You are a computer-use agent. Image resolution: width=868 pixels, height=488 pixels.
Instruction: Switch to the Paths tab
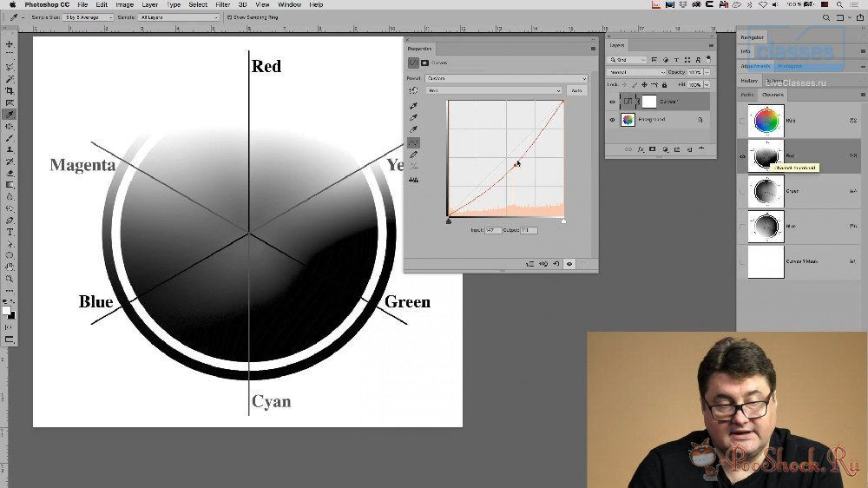coord(747,95)
